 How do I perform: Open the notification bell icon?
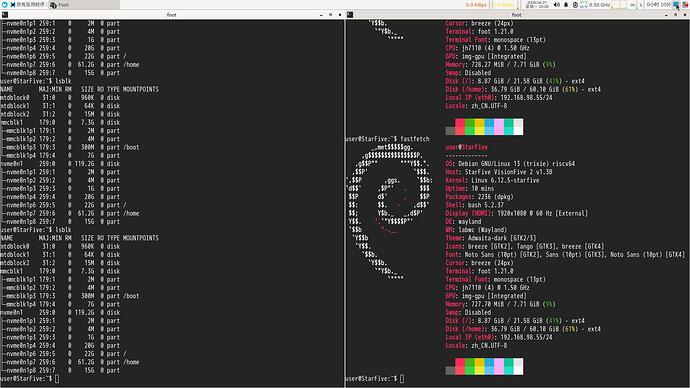tap(566, 5)
